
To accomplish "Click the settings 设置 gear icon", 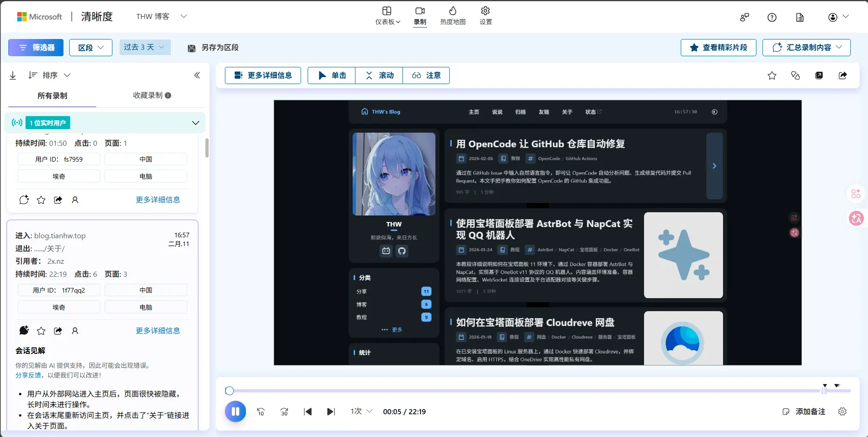I will 485,15.
